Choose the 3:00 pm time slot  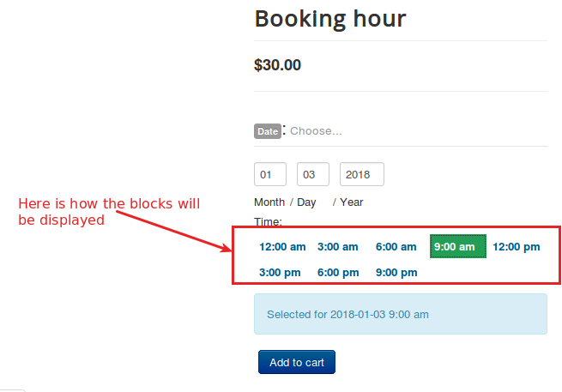(280, 273)
